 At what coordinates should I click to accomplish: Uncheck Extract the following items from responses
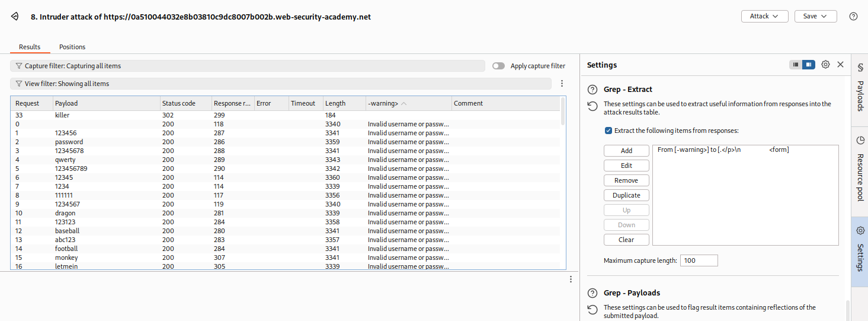608,131
